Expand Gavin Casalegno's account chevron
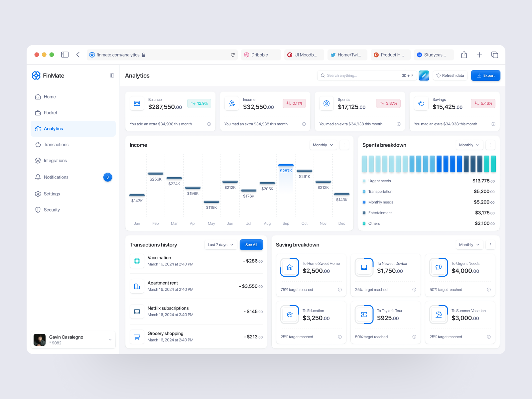Image resolution: width=532 pixels, height=399 pixels. (110, 340)
